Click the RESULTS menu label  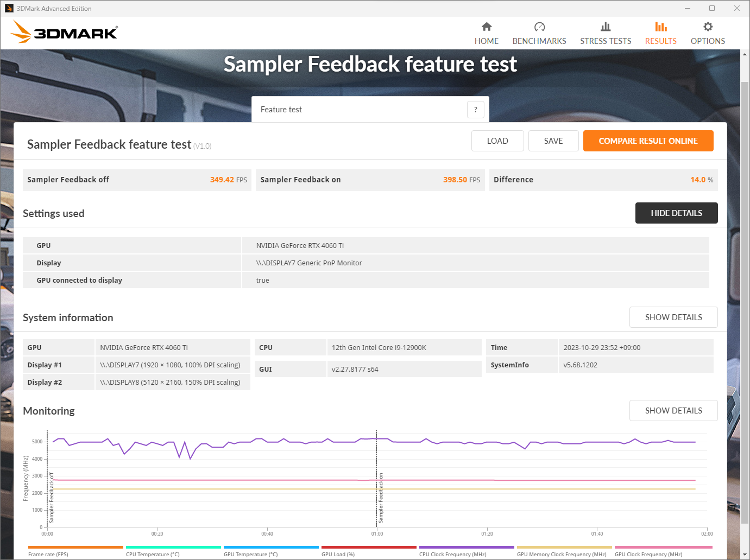pos(661,41)
